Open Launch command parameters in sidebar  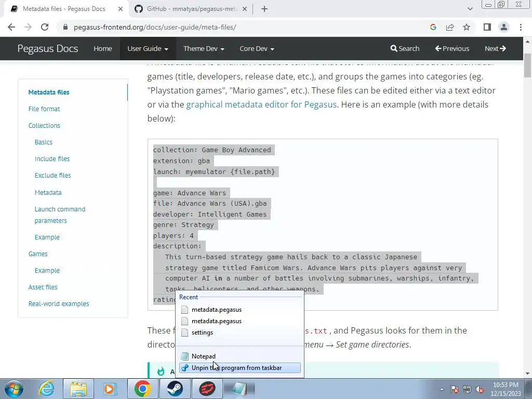pyautogui.click(x=60, y=215)
